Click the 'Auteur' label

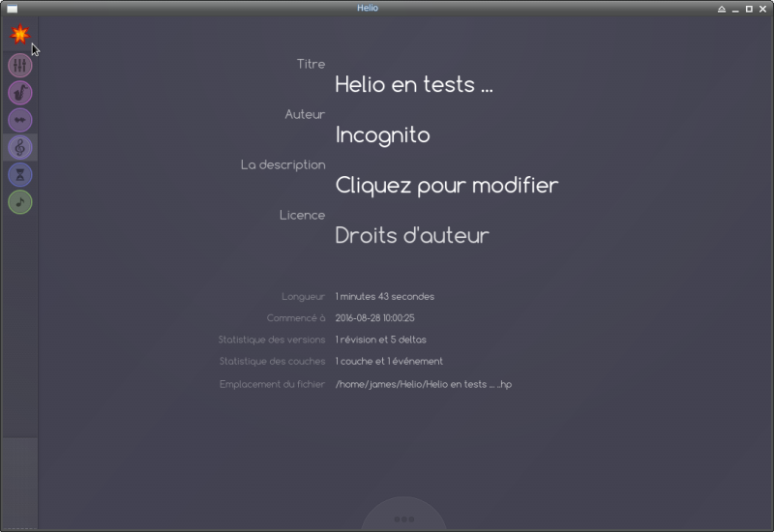(305, 114)
